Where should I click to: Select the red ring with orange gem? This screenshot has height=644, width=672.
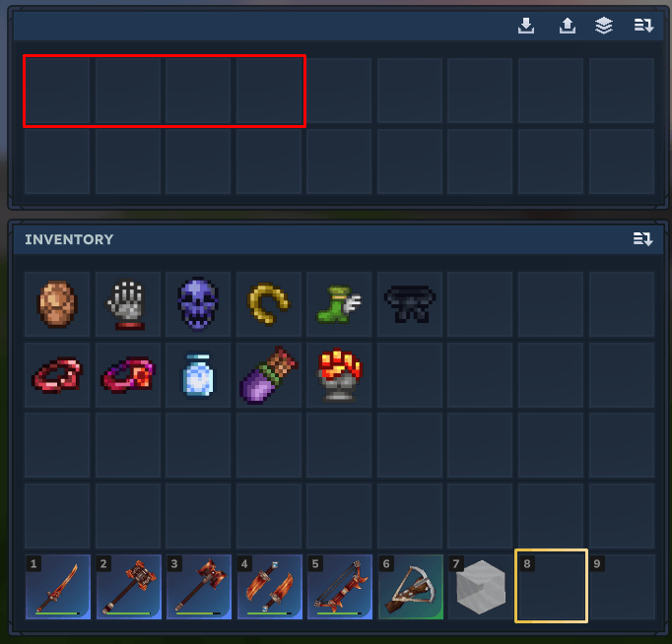click(x=128, y=374)
